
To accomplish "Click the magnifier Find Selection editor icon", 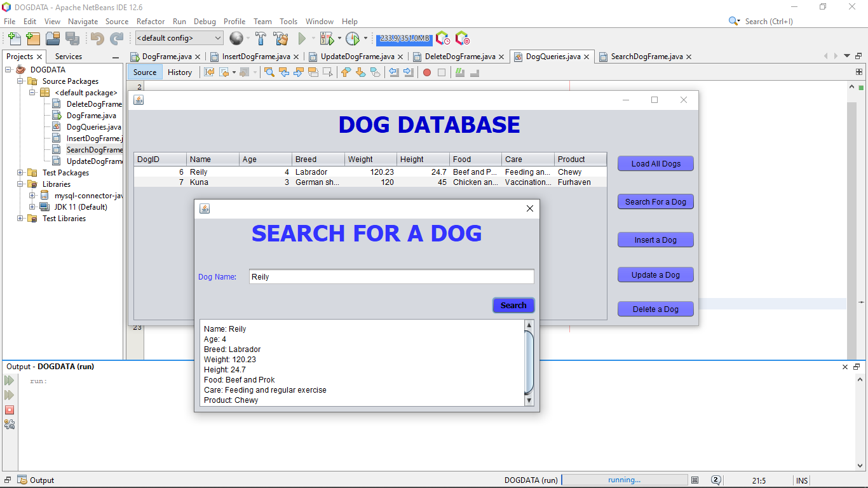I will pyautogui.click(x=268, y=72).
